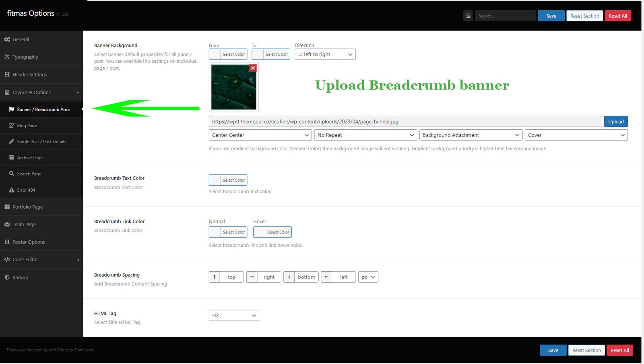The height and width of the screenshot is (364, 644).
Task: Remove banner image with red X icon
Action: [x=253, y=68]
